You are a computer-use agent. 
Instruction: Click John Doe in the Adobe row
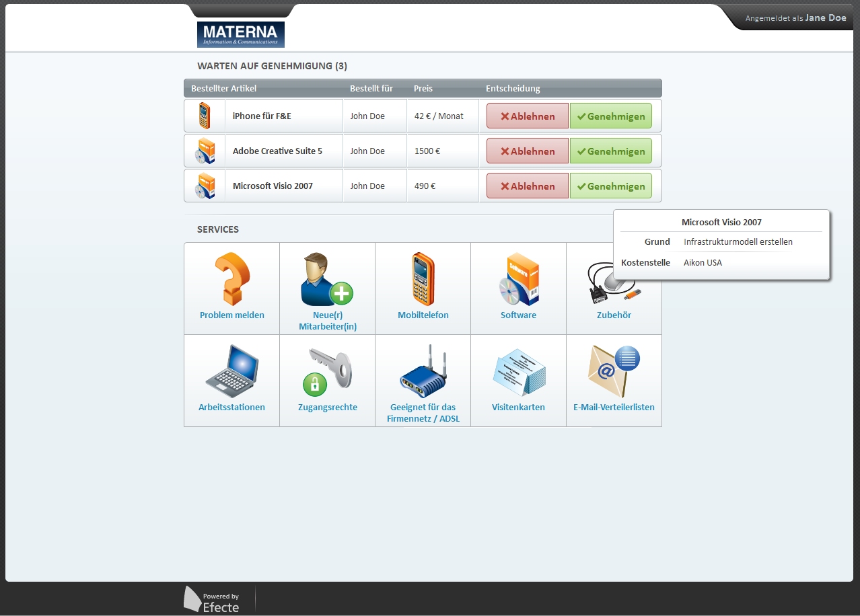click(367, 151)
